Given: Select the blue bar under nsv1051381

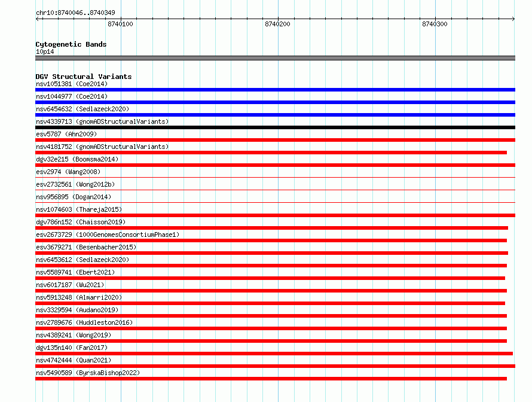Looking at the screenshot, I should (x=275, y=90).
